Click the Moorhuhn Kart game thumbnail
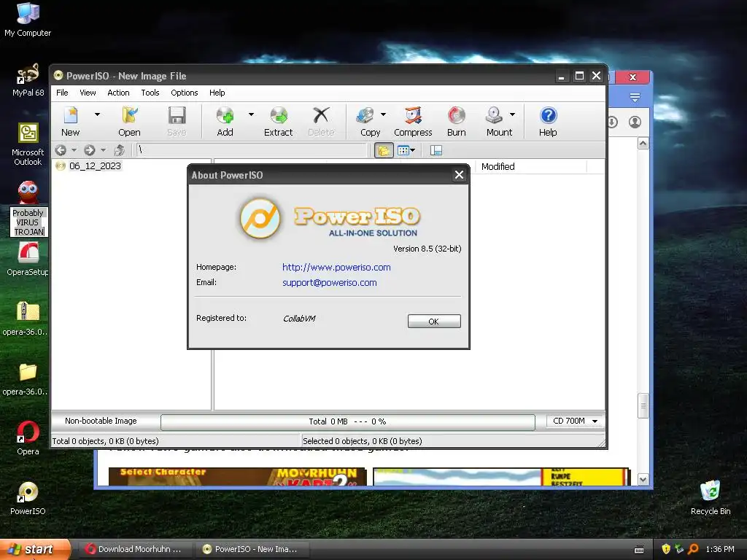Screen dimensions: 747x560 [238, 477]
